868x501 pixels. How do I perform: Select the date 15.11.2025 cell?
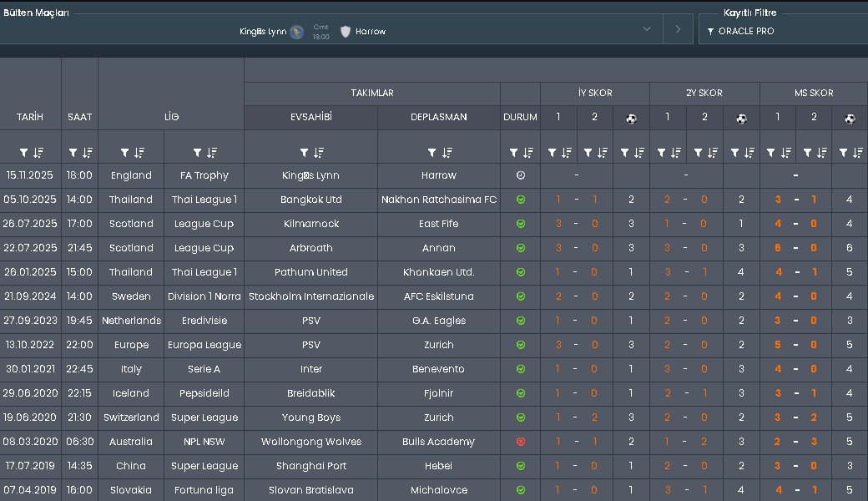click(30, 175)
